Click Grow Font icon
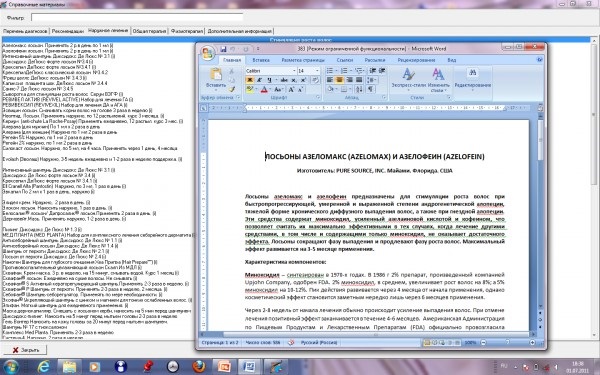 [291, 90]
